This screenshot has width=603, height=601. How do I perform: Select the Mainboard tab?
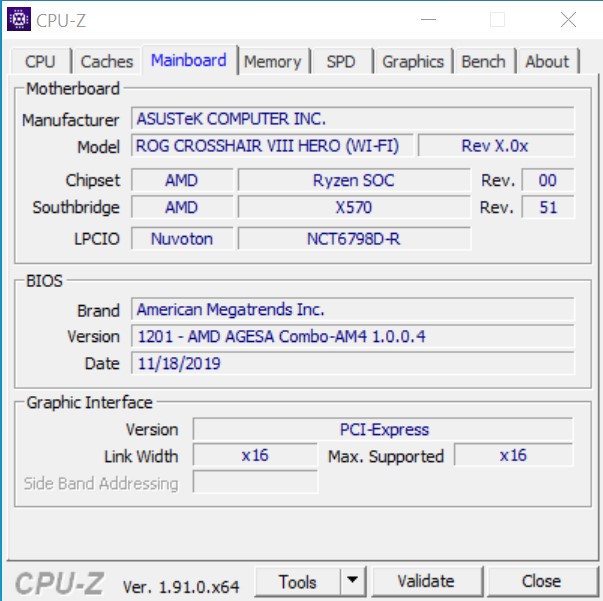(x=189, y=60)
